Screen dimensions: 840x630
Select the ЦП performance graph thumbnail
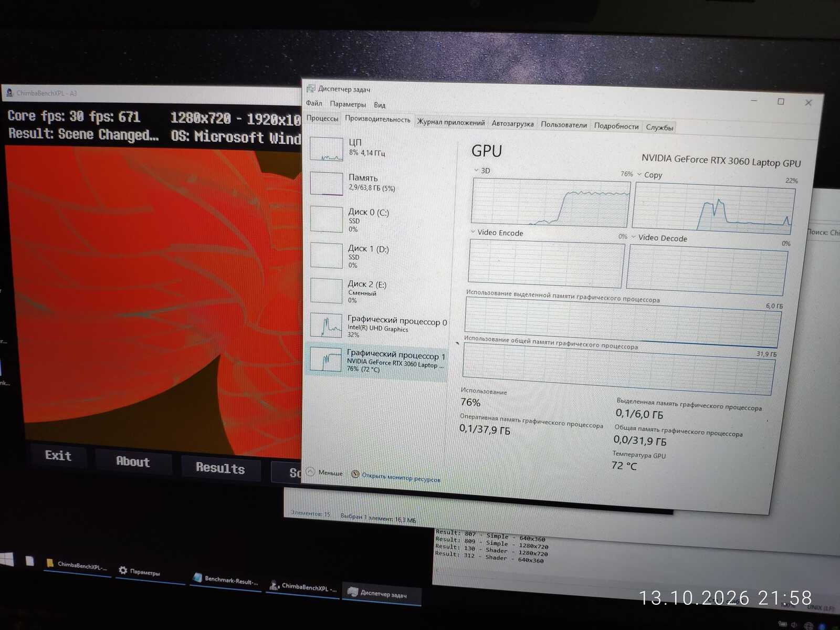[x=327, y=149]
